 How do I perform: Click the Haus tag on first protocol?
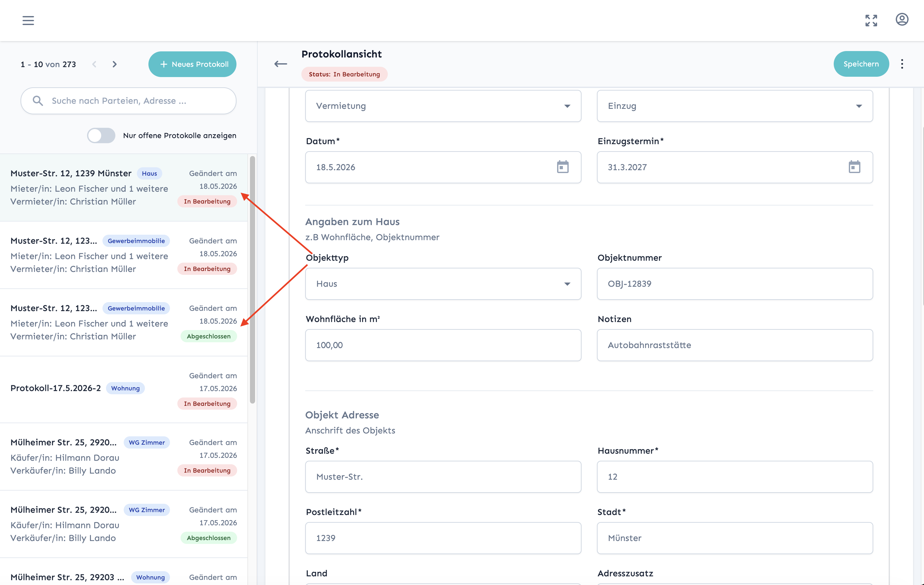tap(149, 173)
